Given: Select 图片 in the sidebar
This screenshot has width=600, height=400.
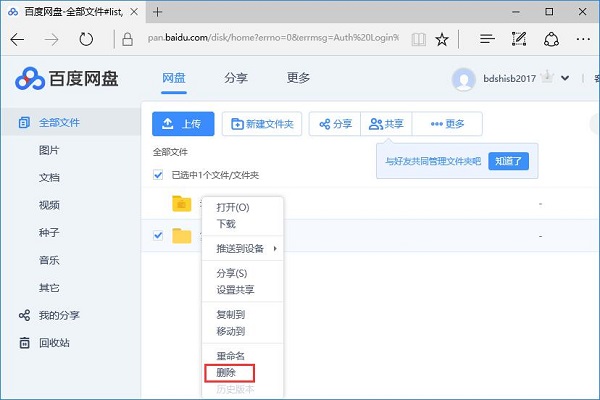Looking at the screenshot, I should [49, 150].
